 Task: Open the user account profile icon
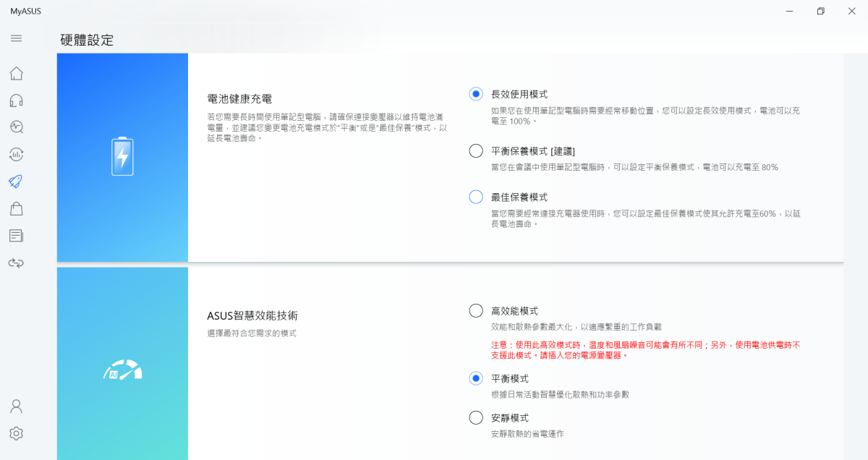[x=16, y=406]
